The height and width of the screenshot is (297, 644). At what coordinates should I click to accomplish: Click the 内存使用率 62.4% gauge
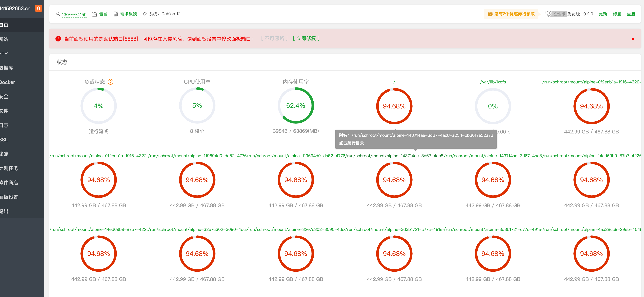(x=296, y=106)
